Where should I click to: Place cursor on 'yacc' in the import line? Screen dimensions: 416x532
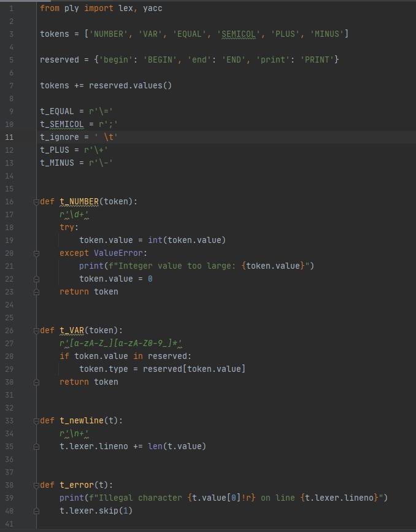pyautogui.click(x=152, y=8)
